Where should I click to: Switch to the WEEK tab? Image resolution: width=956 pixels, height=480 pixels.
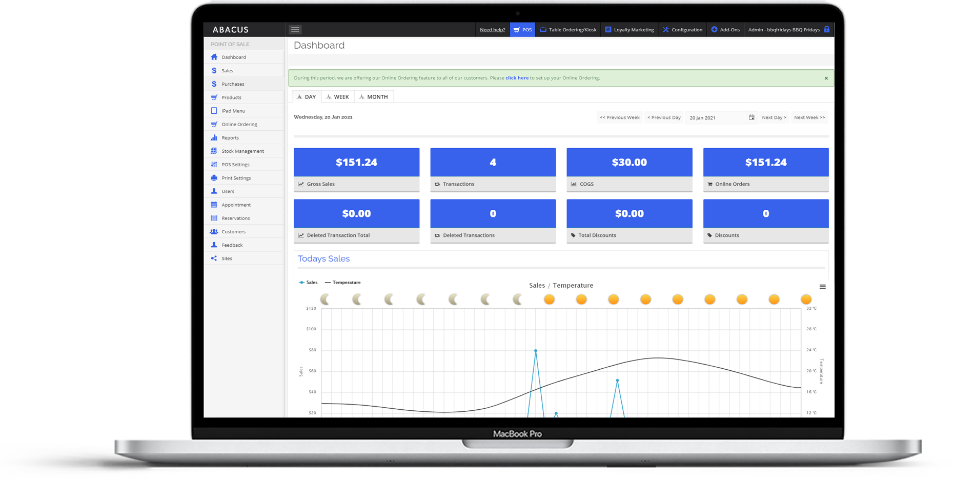(x=338, y=97)
